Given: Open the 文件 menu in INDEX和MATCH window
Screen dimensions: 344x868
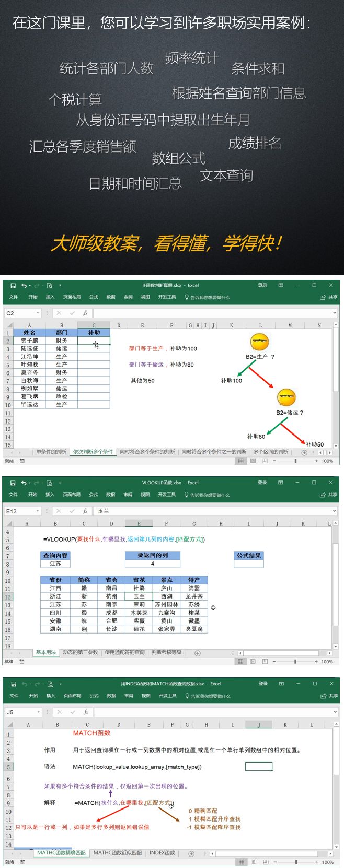Looking at the screenshot, I should coord(14,695).
